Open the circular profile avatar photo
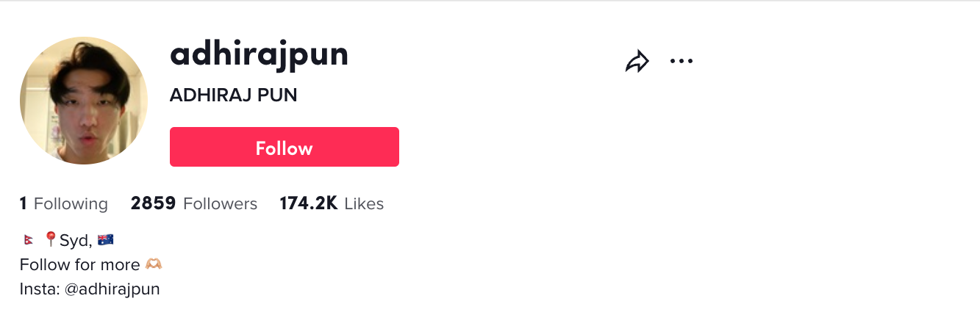Image resolution: width=980 pixels, height=326 pixels. point(84,101)
